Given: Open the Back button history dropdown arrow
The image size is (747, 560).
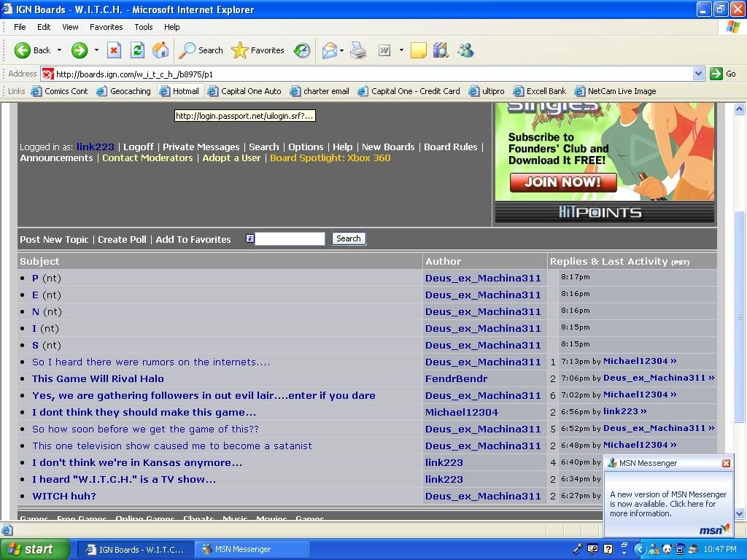Looking at the screenshot, I should [x=60, y=50].
